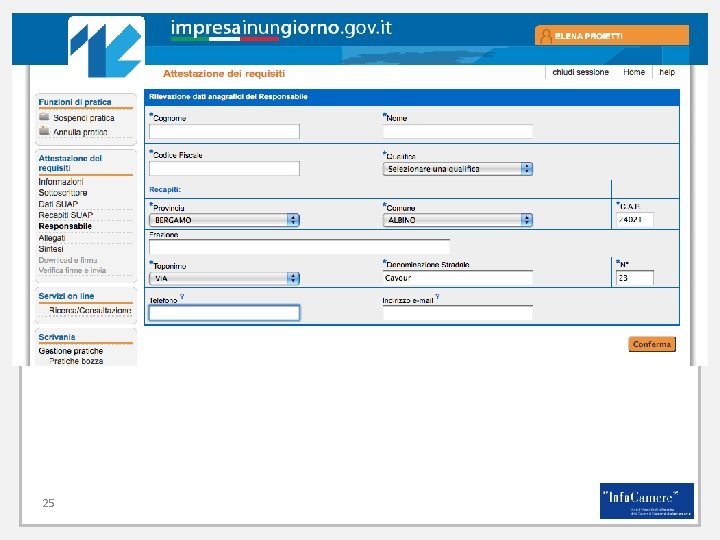This screenshot has width=720, height=540.
Task: Open the Qualifica dropdown
Action: click(x=457, y=169)
